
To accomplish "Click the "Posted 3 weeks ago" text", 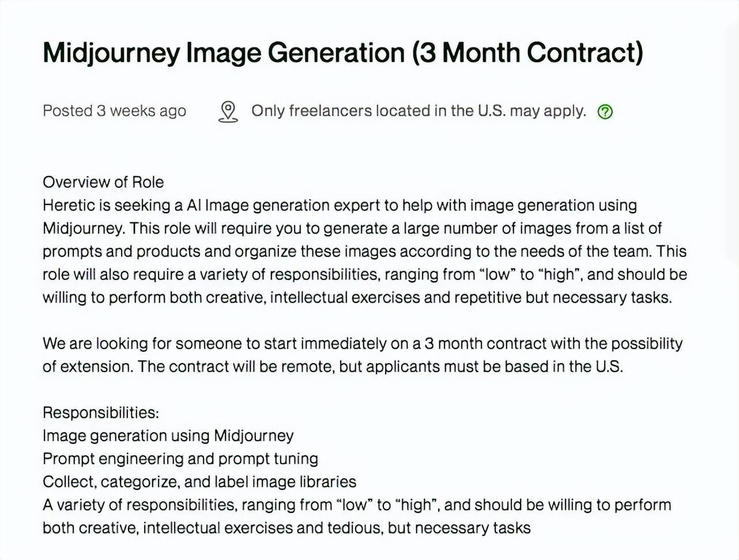I will click(x=114, y=111).
